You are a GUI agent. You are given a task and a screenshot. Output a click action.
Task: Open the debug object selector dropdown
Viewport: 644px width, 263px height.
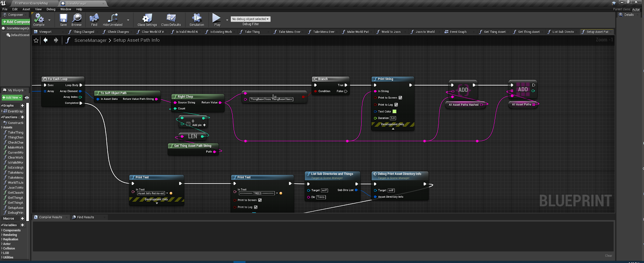250,19
